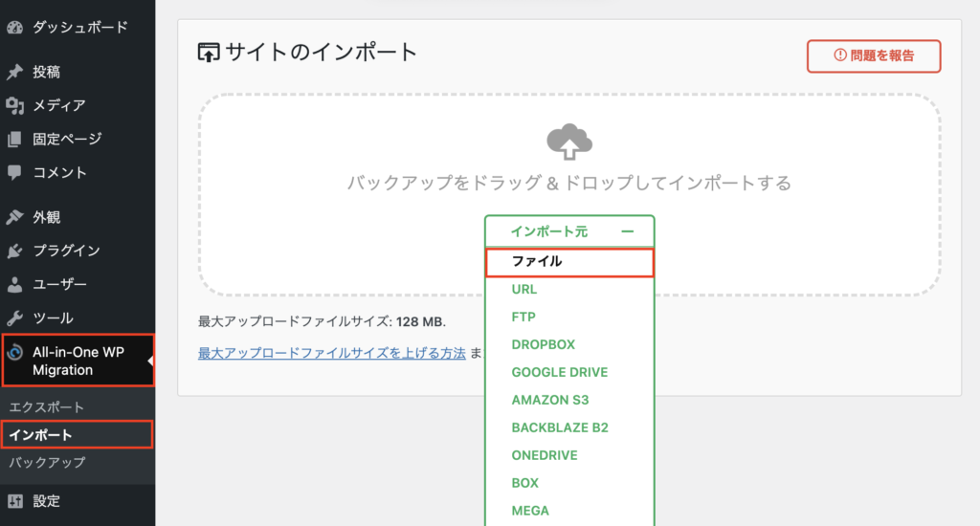Image resolution: width=980 pixels, height=526 pixels.
Task: Click the Comments speech bubble icon
Action: coord(14,173)
